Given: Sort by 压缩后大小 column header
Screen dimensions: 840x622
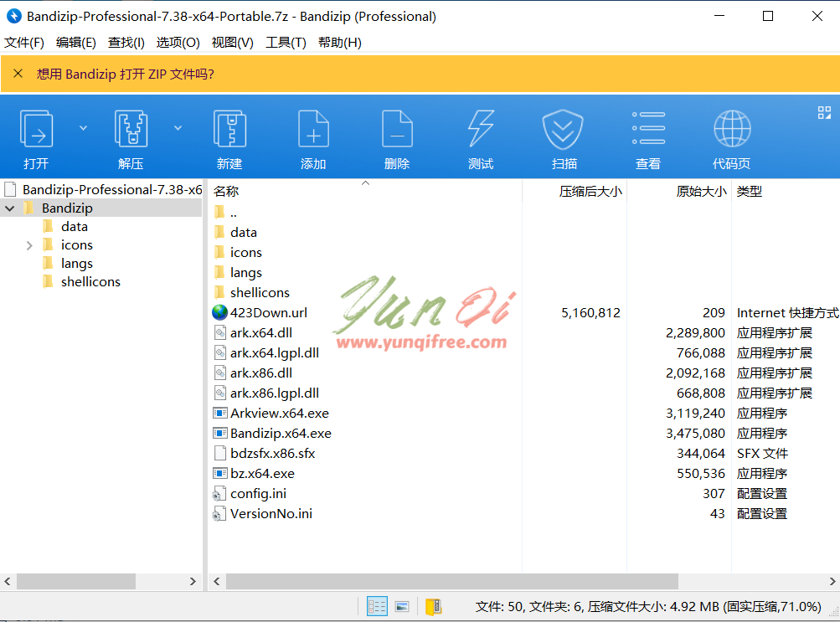Looking at the screenshot, I should point(575,191).
